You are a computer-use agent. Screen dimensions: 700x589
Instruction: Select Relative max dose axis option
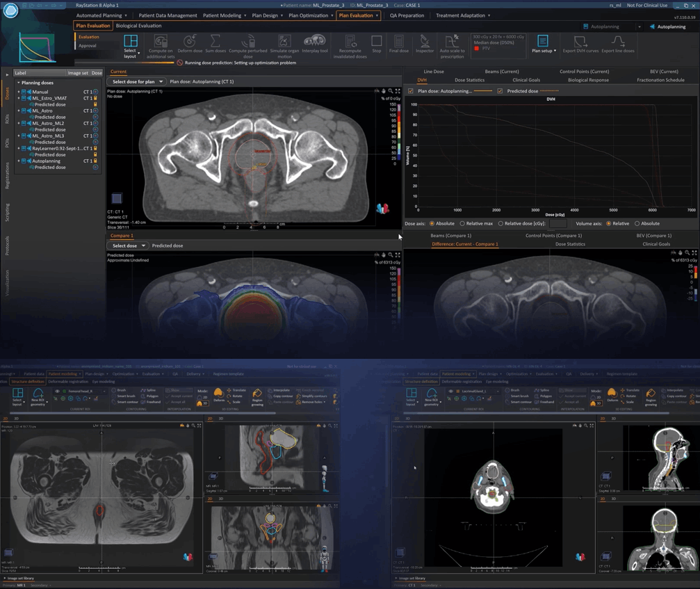(462, 224)
